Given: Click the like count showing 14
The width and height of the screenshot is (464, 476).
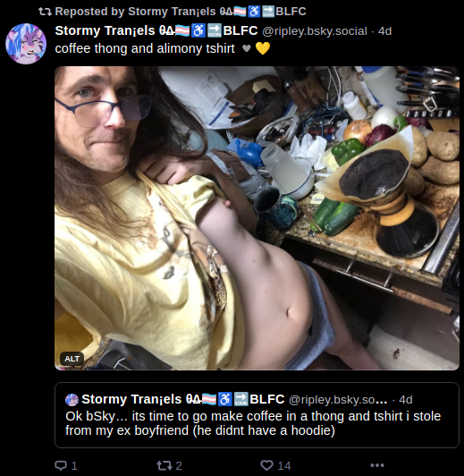Looking at the screenshot, I should pos(284,465).
